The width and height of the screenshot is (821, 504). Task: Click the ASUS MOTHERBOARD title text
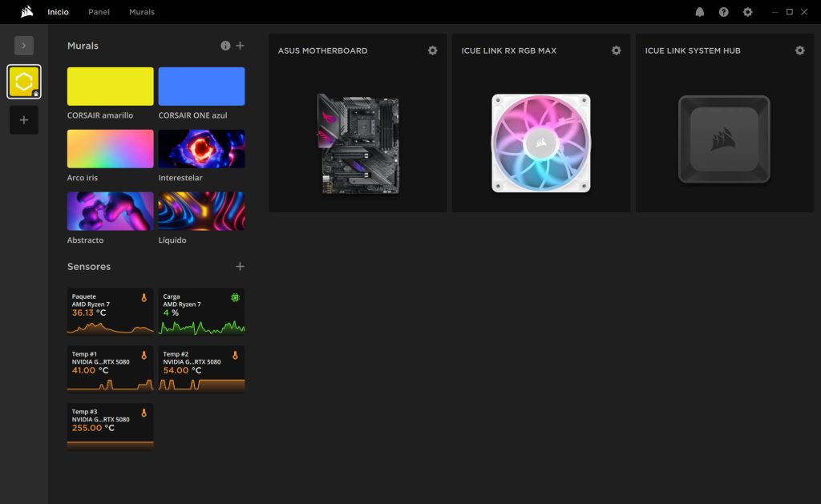(x=322, y=50)
